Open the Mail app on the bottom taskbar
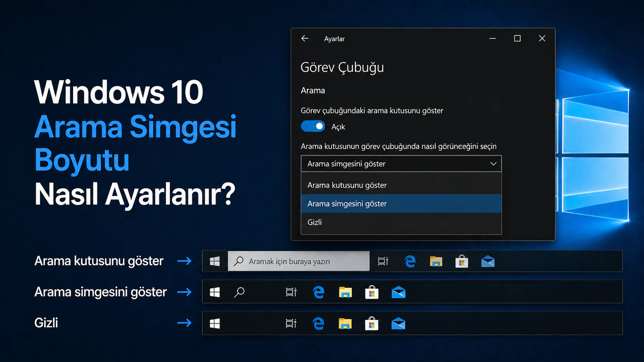644x362 pixels. coord(398,324)
